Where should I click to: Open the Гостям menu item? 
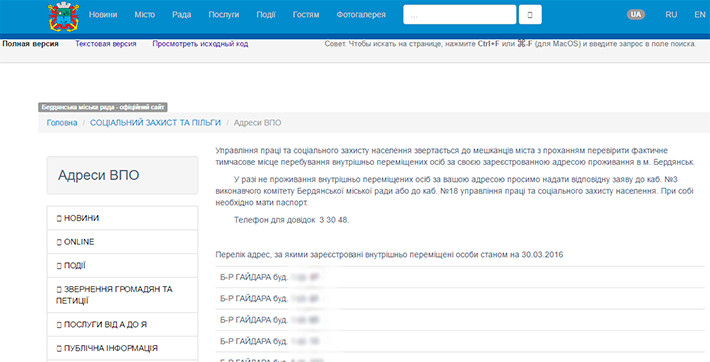306,14
